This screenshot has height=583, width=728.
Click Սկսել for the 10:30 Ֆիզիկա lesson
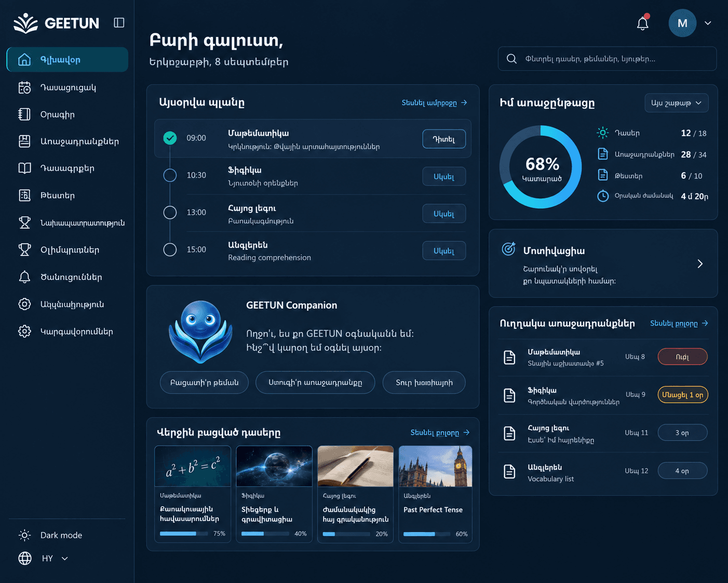pyautogui.click(x=444, y=176)
